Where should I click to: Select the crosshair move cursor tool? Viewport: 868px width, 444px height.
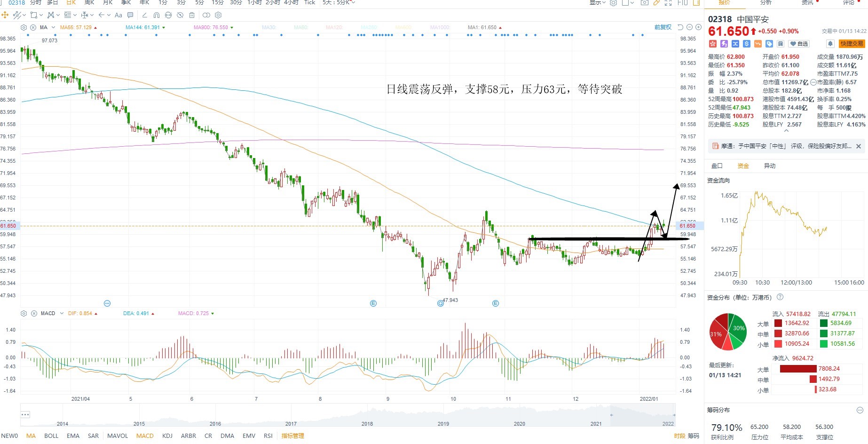point(5,15)
